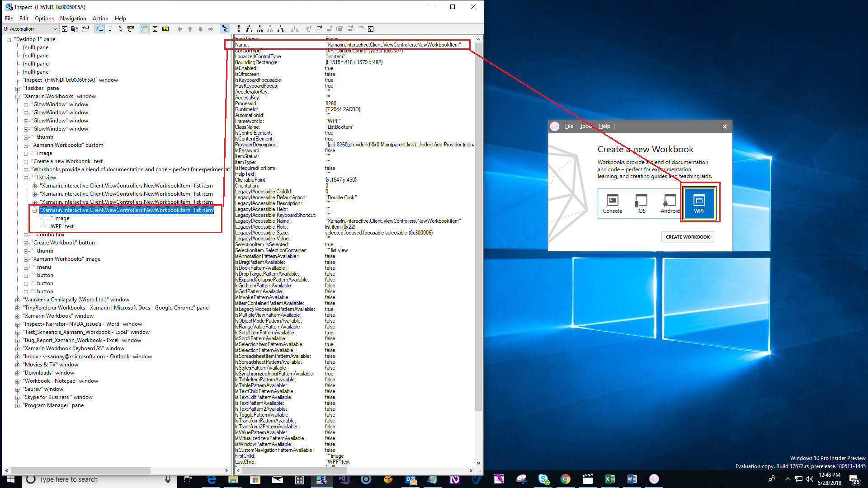Expand the "Program Manager" pane node
Viewport: 868px width, 488px height.
coord(17,406)
